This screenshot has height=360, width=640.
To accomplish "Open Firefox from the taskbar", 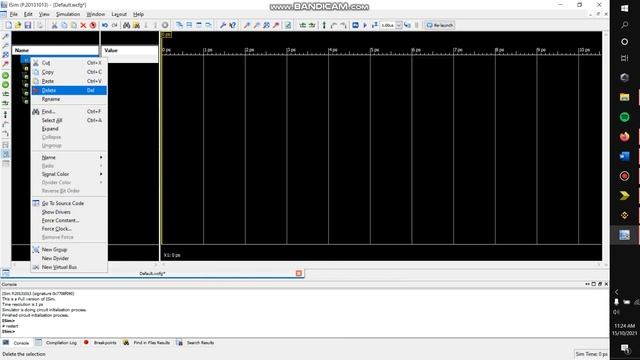I will click(x=624, y=136).
